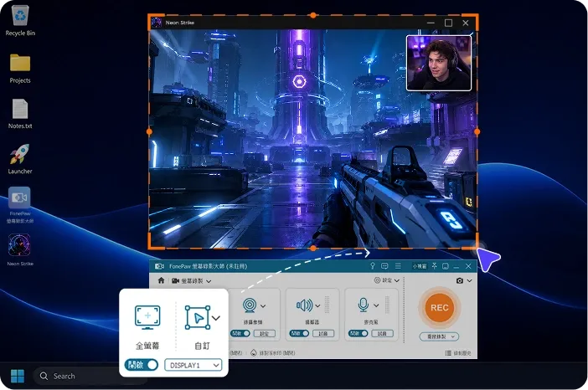588x390 pixels.
Task: Click the left center handle of the orange selection
Action: point(149,131)
